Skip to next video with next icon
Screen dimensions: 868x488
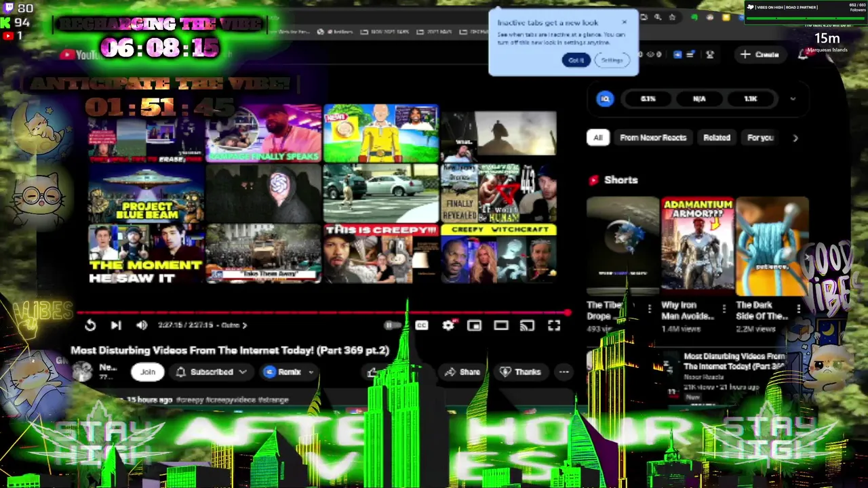tap(116, 325)
